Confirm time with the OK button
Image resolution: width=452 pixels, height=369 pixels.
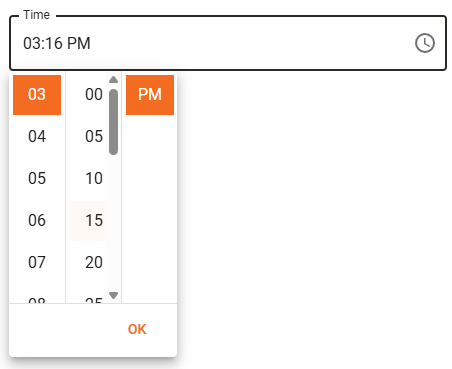[x=137, y=329]
